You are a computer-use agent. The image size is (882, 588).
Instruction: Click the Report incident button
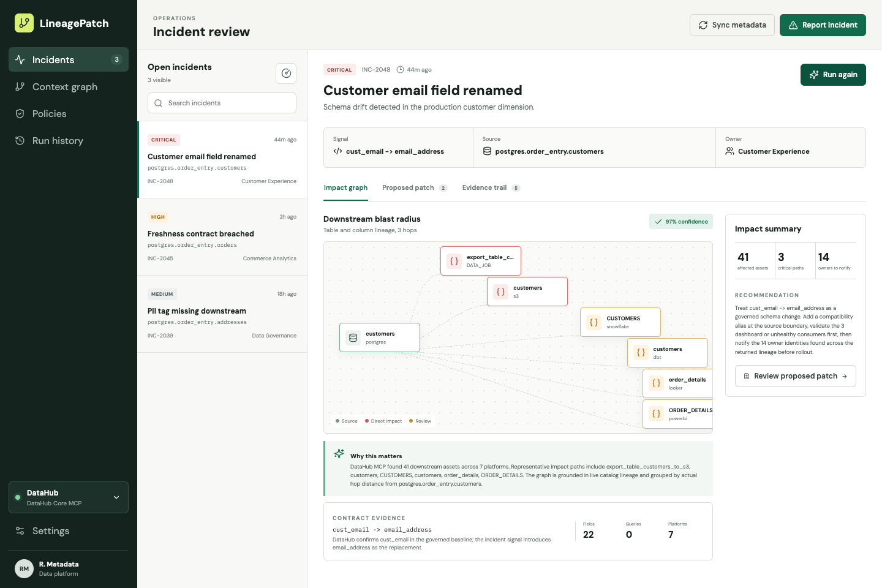click(823, 25)
